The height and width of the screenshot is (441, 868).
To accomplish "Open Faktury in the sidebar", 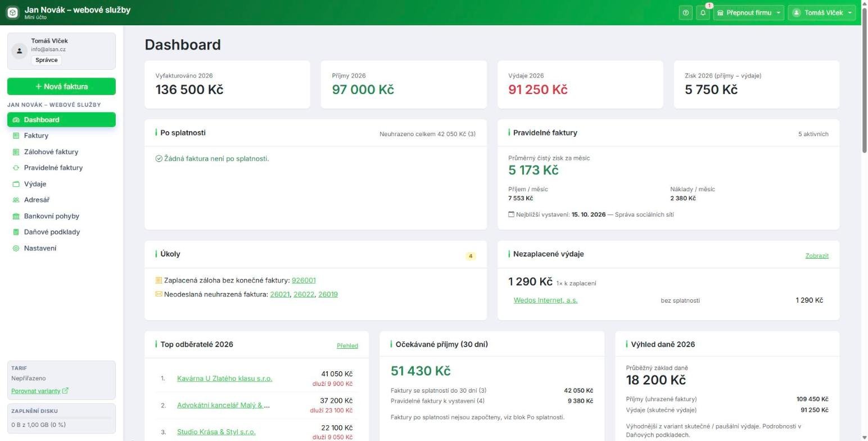I will point(61,136).
